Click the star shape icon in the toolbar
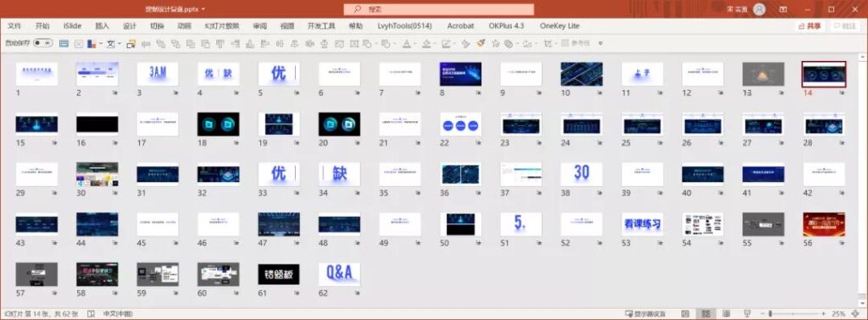 [495, 43]
